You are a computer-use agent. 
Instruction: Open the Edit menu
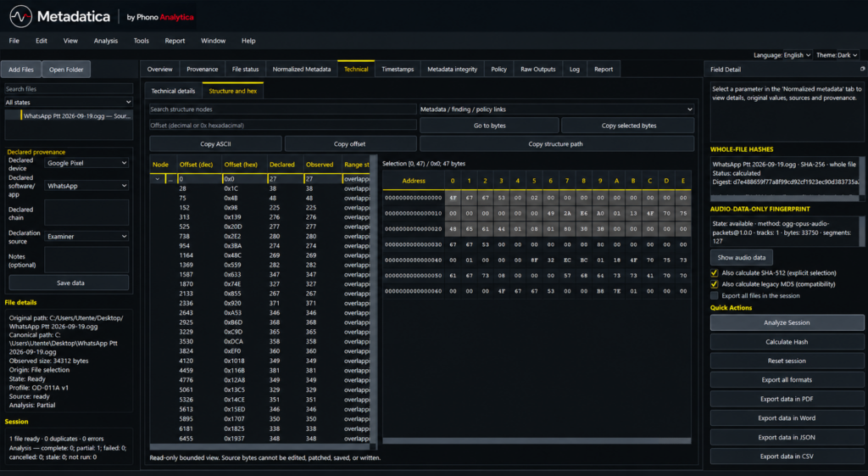pos(42,41)
